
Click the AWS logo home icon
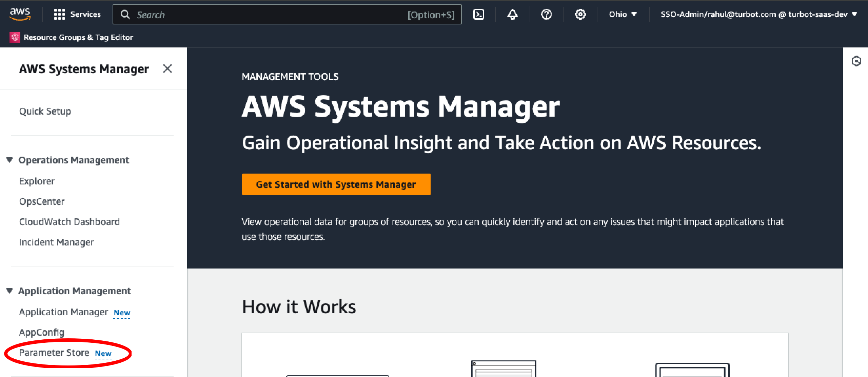click(20, 14)
